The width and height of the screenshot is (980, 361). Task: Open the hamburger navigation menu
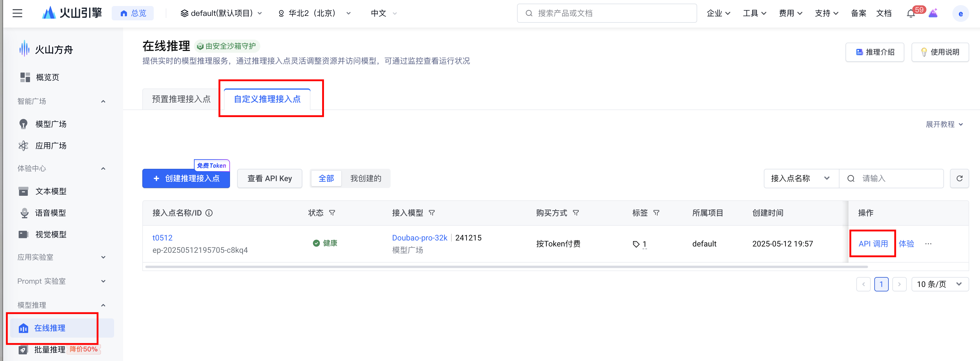pos(17,13)
